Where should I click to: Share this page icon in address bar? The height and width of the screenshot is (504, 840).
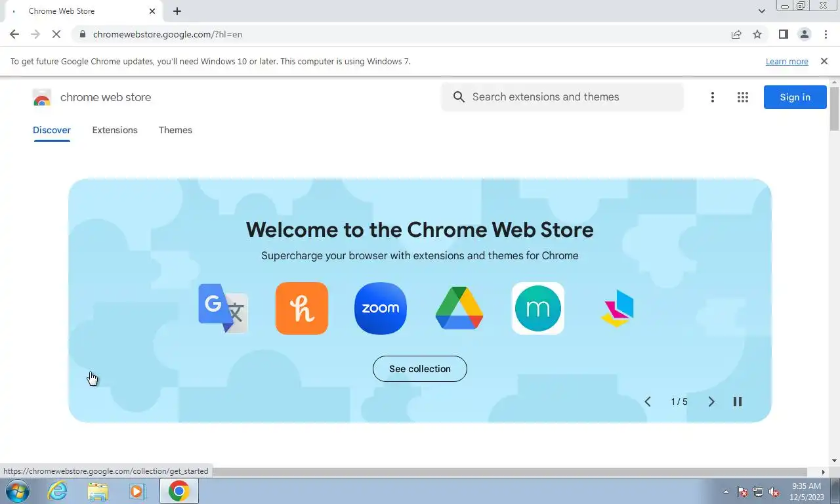pyautogui.click(x=736, y=34)
